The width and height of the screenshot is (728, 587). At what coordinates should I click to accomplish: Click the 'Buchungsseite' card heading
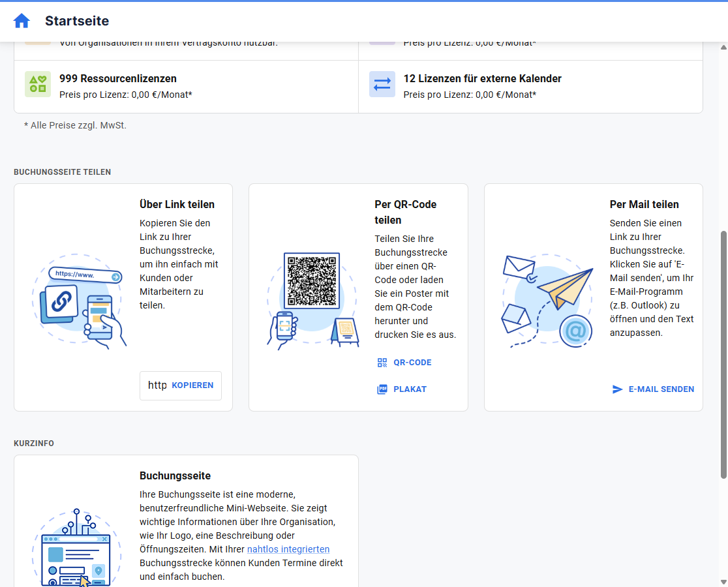pos(175,475)
